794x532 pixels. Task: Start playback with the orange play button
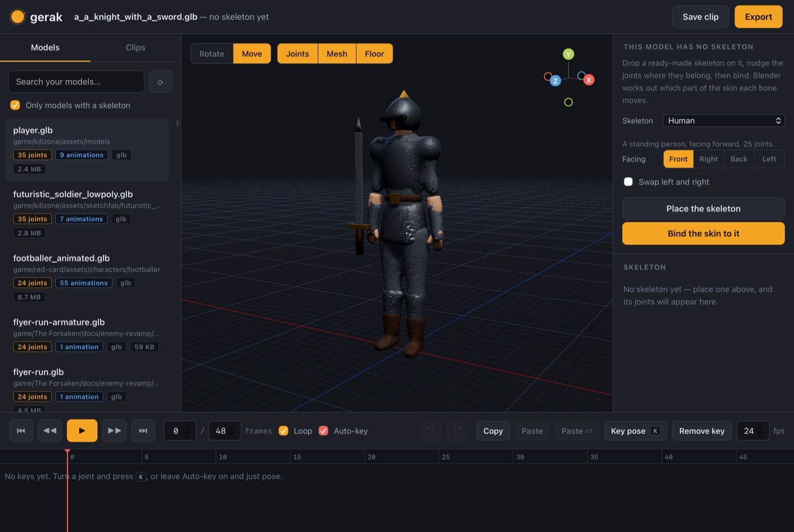[x=82, y=431]
